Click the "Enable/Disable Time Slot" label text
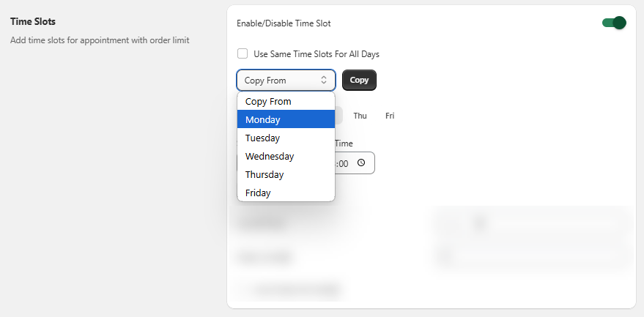Viewport: 644px width, 317px height. 284,23
